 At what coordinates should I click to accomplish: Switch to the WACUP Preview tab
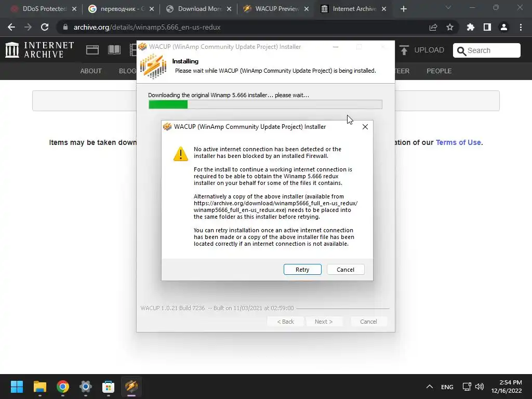(x=277, y=9)
